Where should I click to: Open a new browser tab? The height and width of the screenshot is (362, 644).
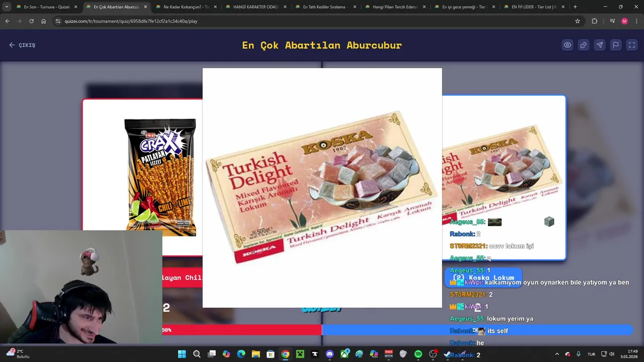(x=575, y=7)
